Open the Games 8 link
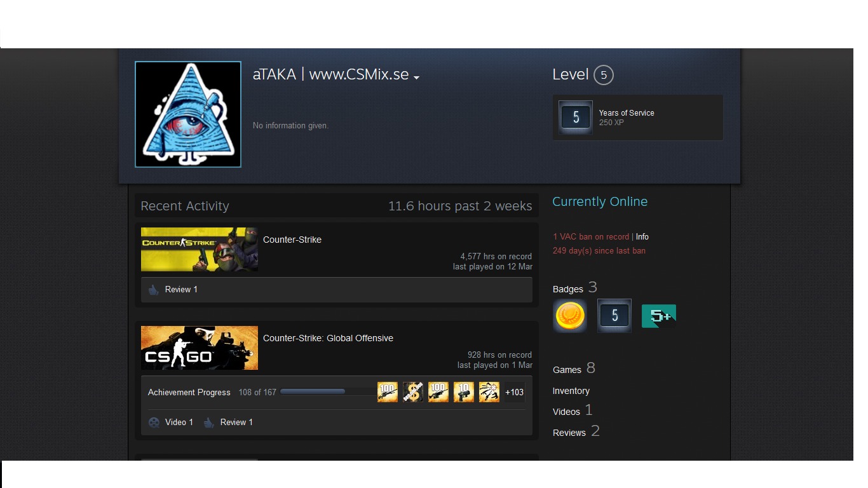 (574, 369)
